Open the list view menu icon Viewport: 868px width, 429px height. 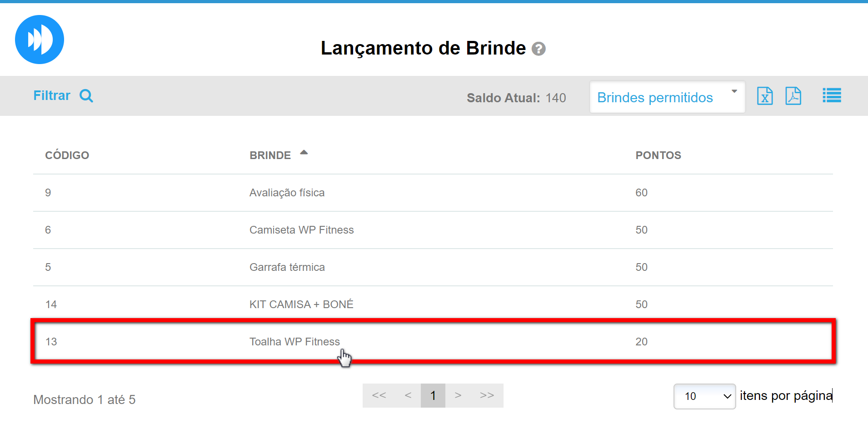(832, 96)
